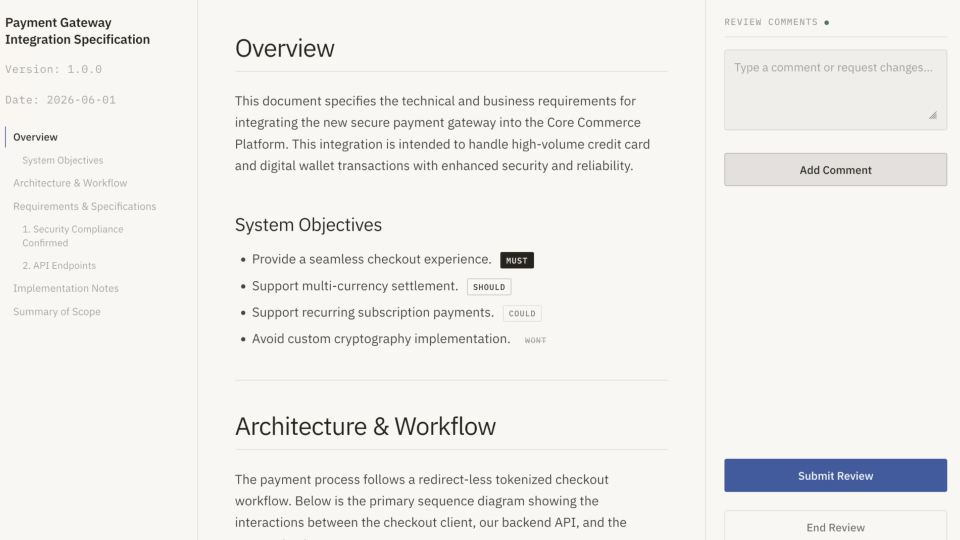Jump to System Objectives sidebar link
The width and height of the screenshot is (960, 540).
(x=62, y=160)
